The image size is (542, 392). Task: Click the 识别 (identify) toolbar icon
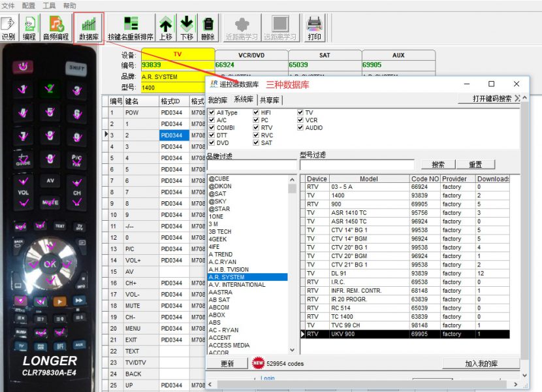8,27
